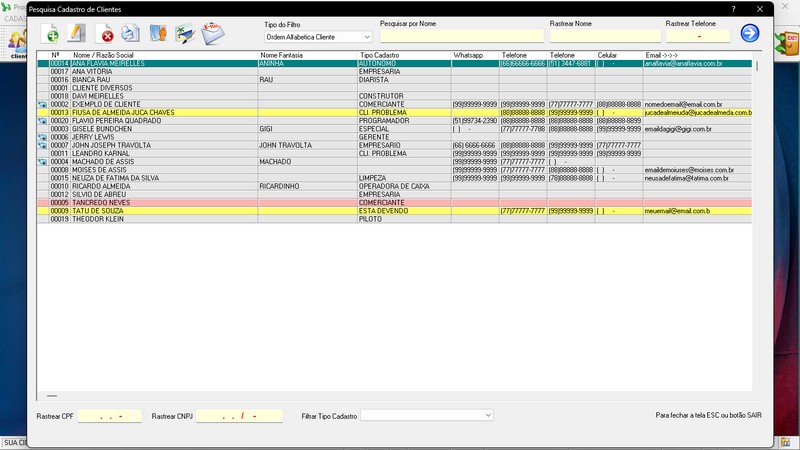Select yellow row TATU DE SOUZA
Screen dimensions: 800x450
(394, 211)
